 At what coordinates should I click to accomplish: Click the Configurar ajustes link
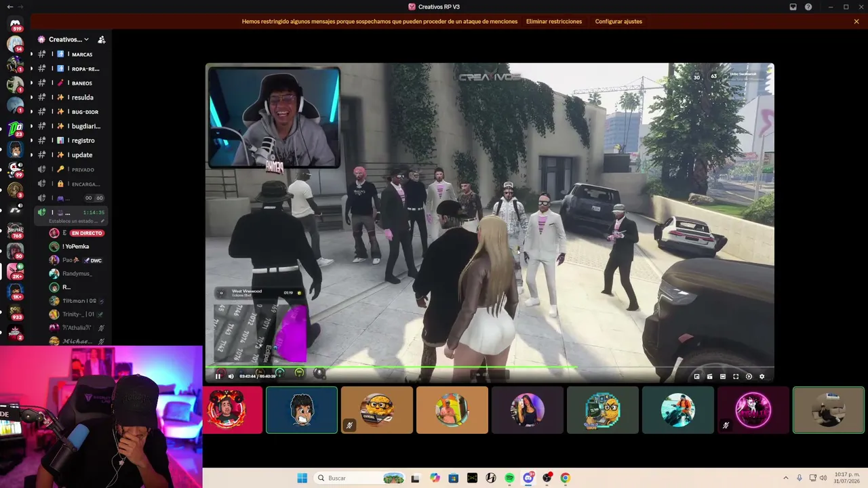(x=618, y=22)
